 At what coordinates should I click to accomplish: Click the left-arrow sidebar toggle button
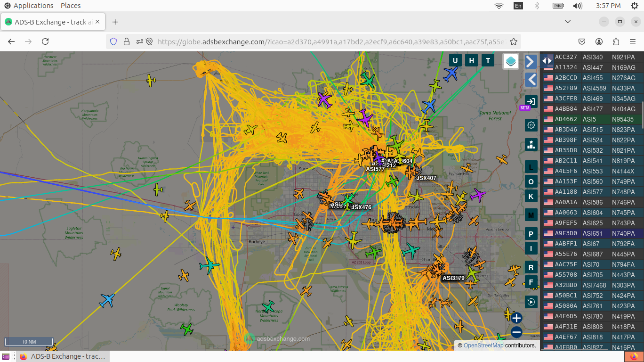(x=531, y=80)
